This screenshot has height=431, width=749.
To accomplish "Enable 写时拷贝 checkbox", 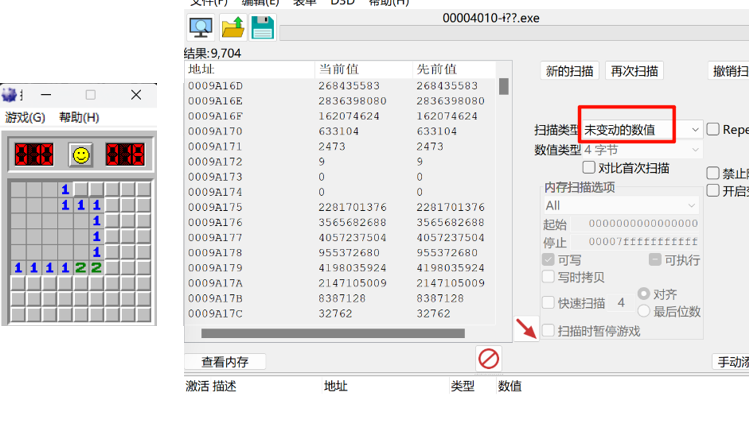I will (548, 276).
